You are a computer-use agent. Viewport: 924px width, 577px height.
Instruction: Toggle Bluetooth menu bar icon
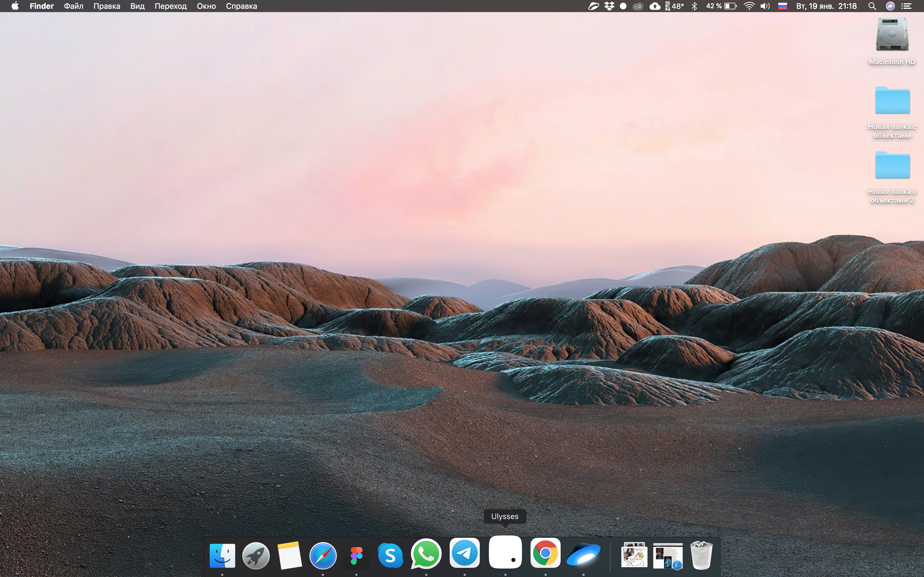tap(695, 6)
